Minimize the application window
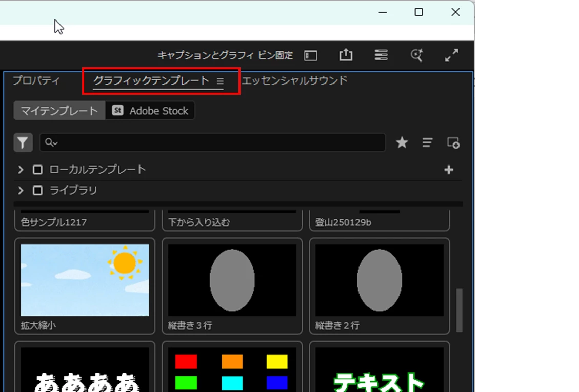This screenshot has width=579, height=392. tap(383, 12)
